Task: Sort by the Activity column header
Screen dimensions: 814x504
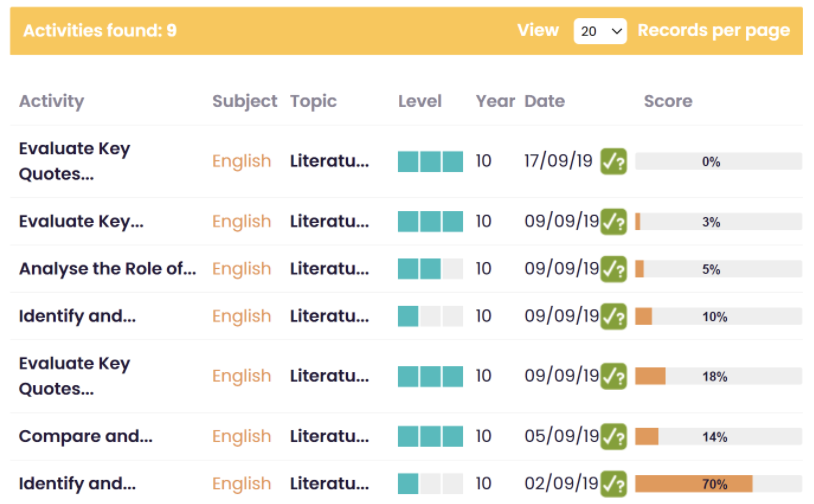Action: [x=51, y=101]
